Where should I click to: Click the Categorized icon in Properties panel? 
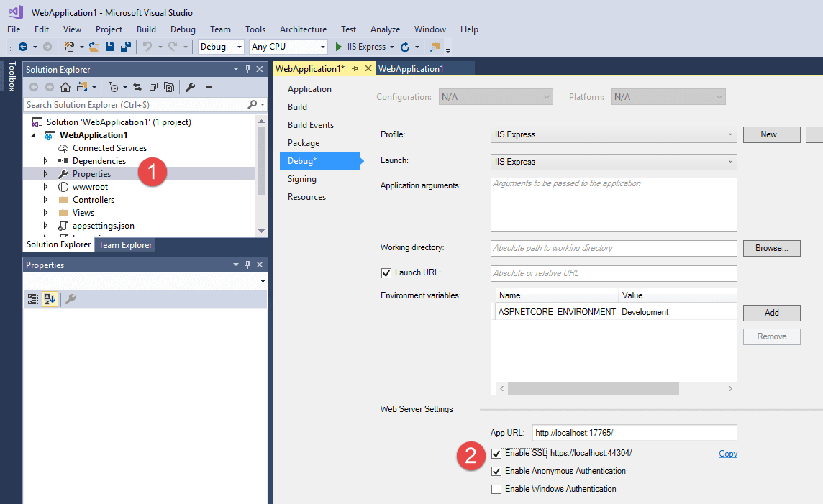pos(33,299)
